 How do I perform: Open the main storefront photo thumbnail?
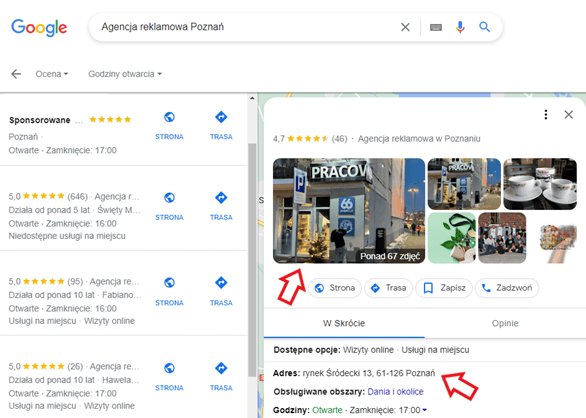coord(349,210)
